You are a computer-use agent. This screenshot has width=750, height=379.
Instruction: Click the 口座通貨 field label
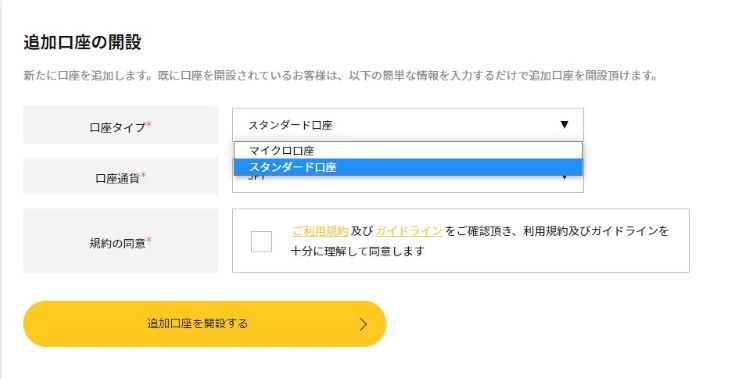pos(117,178)
